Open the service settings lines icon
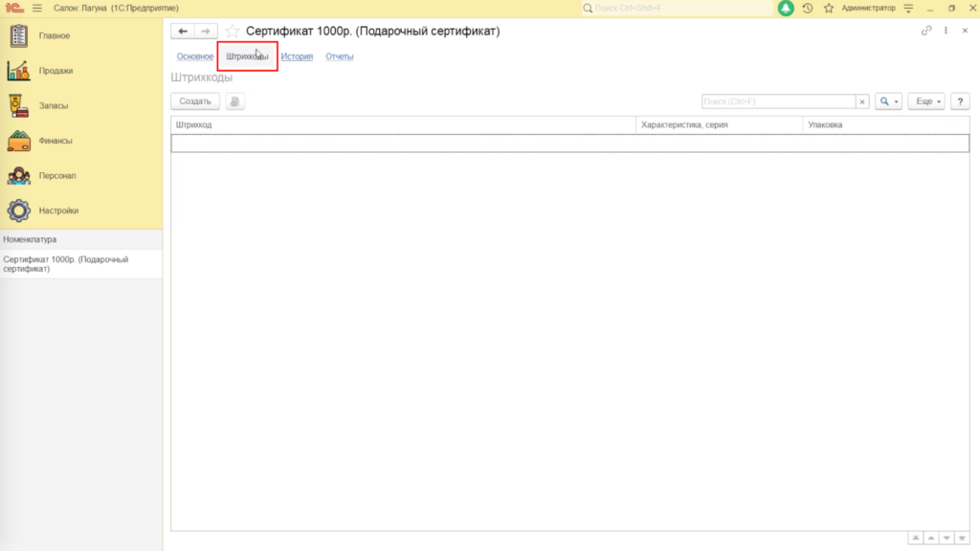The width and height of the screenshot is (980, 551). tap(909, 8)
